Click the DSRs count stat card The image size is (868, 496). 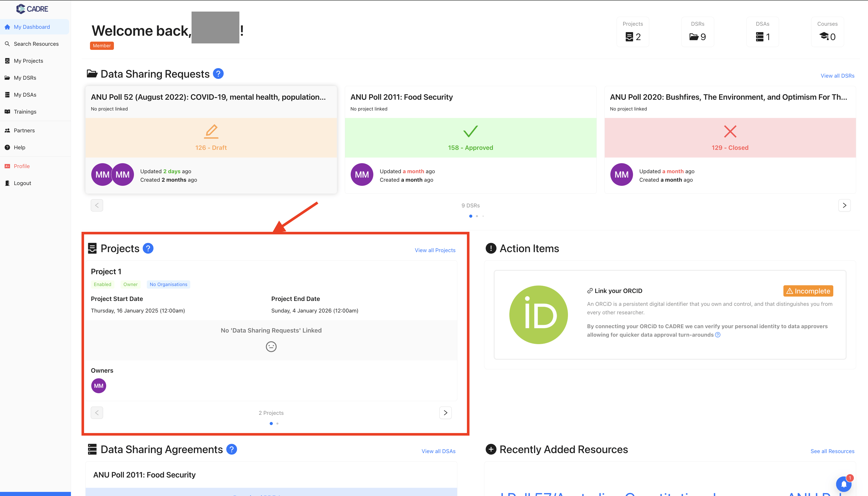[697, 32]
